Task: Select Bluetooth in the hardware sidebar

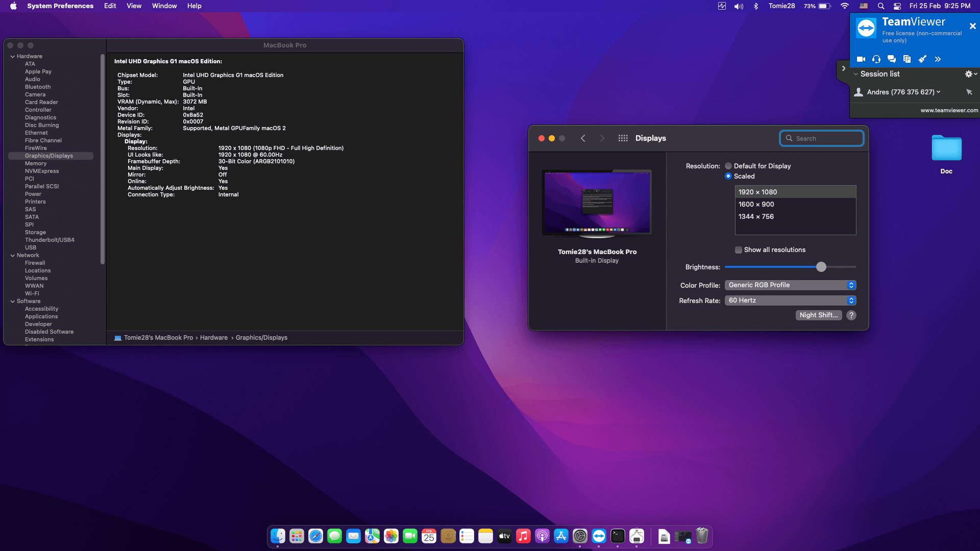Action: pyautogui.click(x=38, y=87)
